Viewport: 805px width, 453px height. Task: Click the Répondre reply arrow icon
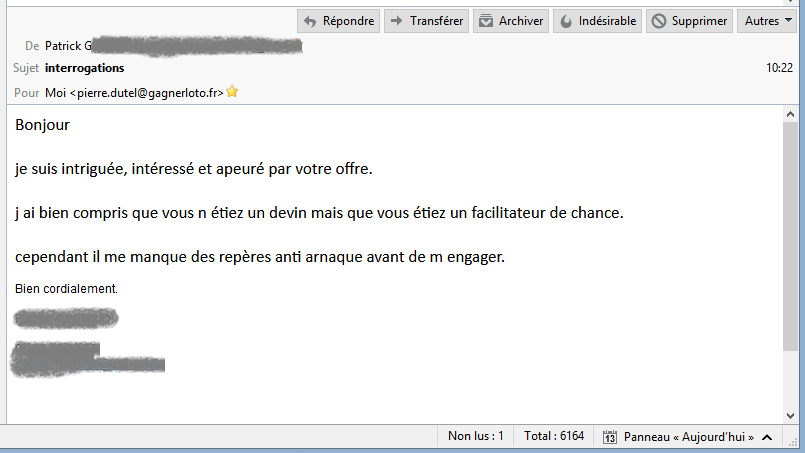[310, 22]
